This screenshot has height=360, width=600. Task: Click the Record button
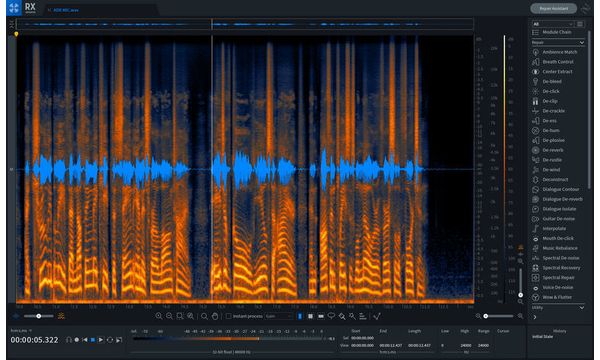click(x=77, y=340)
